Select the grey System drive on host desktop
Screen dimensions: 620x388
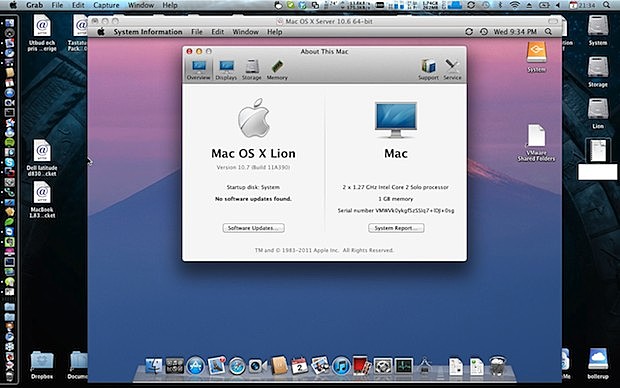point(598,30)
